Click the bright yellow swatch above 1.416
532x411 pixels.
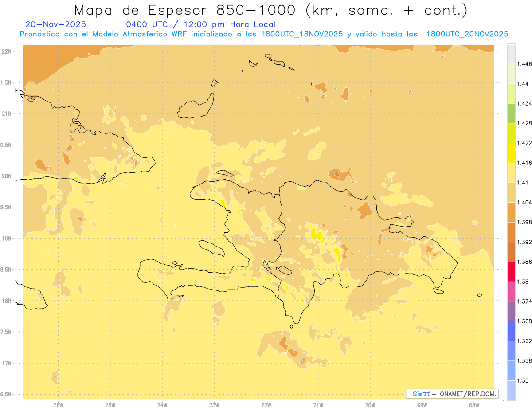click(x=511, y=153)
